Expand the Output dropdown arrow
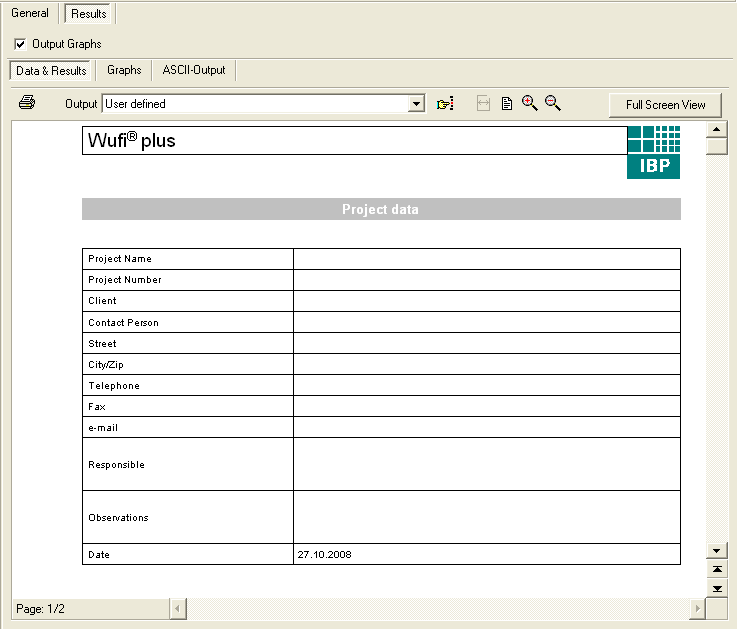Screen dimensions: 737x629 pyautogui.click(x=416, y=104)
